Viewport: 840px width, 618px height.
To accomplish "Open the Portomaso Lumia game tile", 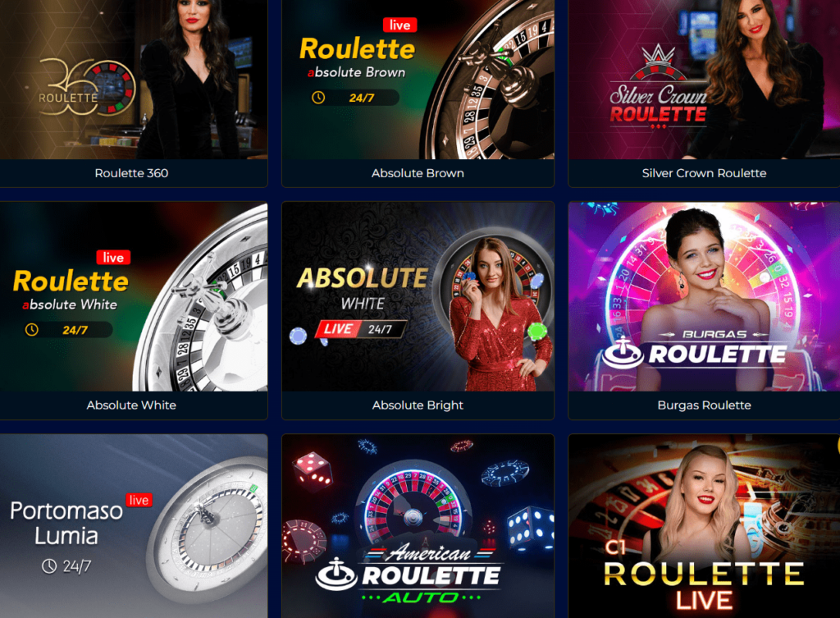I will point(134,526).
